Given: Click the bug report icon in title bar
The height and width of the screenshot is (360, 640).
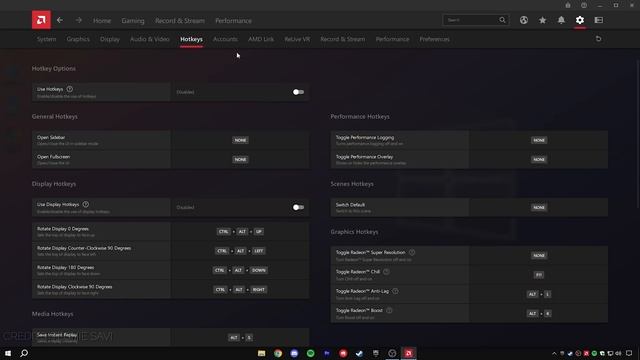Looking at the screenshot, I should pyautogui.click(x=568, y=5).
